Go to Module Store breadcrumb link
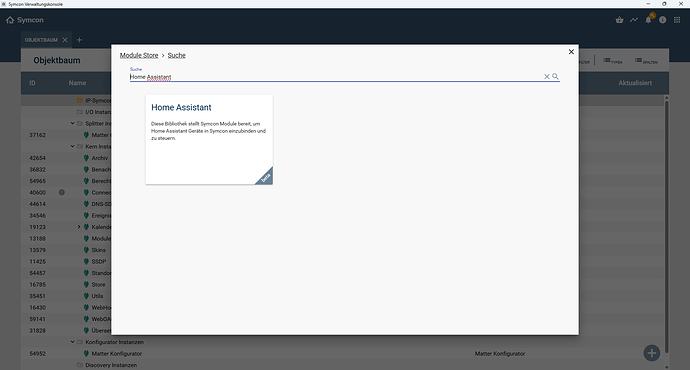690x370 pixels. [139, 55]
